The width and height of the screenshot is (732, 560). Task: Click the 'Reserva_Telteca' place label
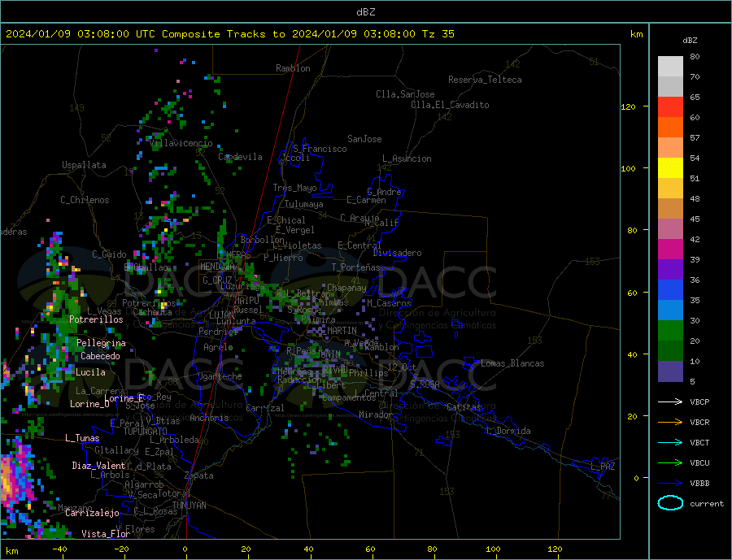pyautogui.click(x=485, y=80)
